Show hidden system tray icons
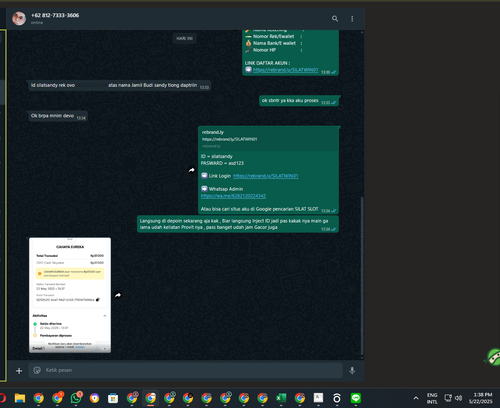This screenshot has width=500, height=408. 416,398
